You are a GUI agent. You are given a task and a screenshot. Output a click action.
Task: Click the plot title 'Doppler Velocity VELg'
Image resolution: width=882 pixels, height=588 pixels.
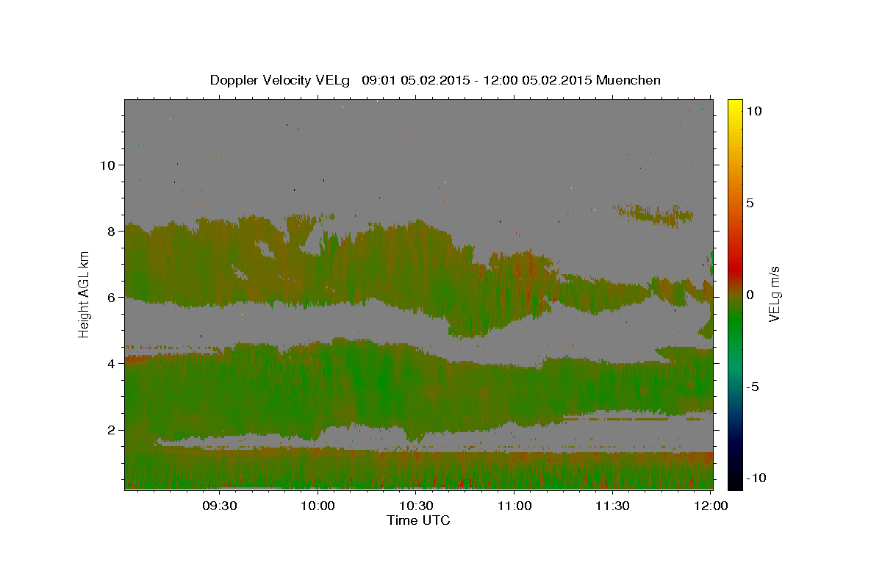coord(280,80)
